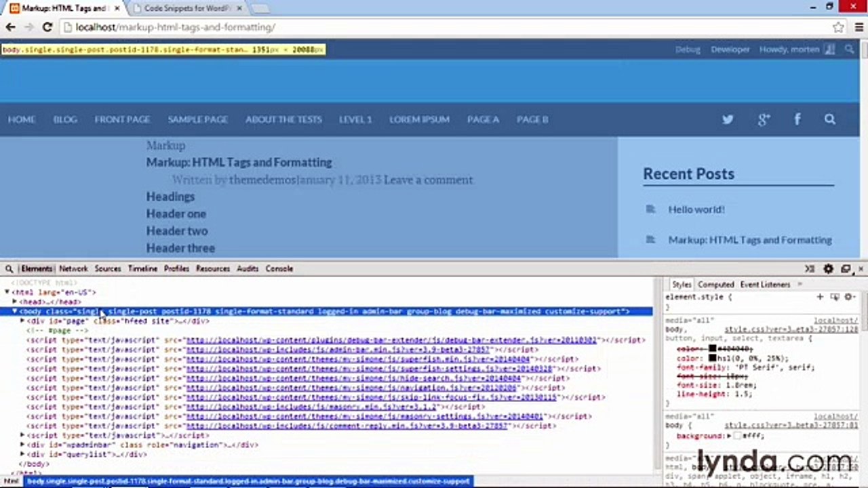
Task: Click the Facebook icon in site navigation
Action: tap(797, 119)
